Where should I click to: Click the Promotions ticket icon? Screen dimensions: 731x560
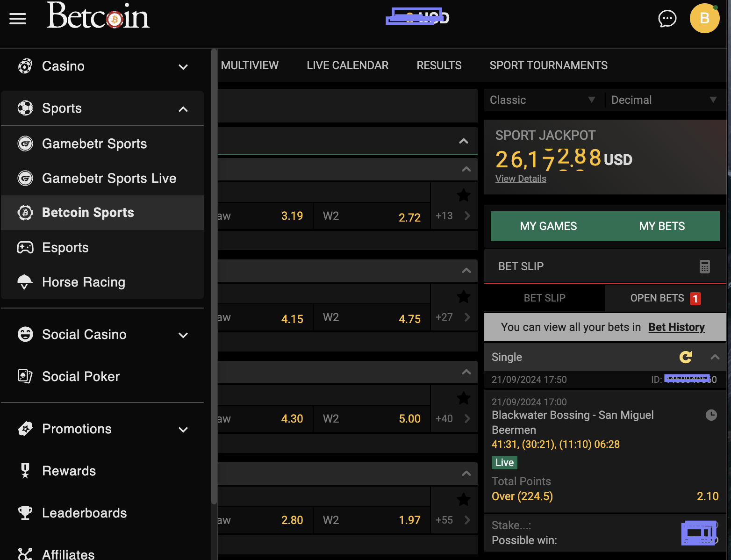coord(25,429)
